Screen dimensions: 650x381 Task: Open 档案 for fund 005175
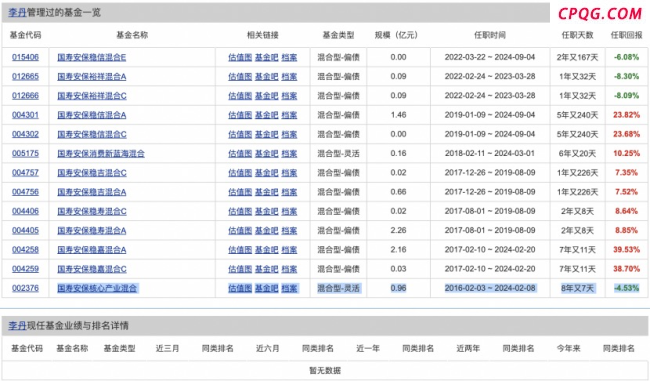pyautogui.click(x=289, y=153)
